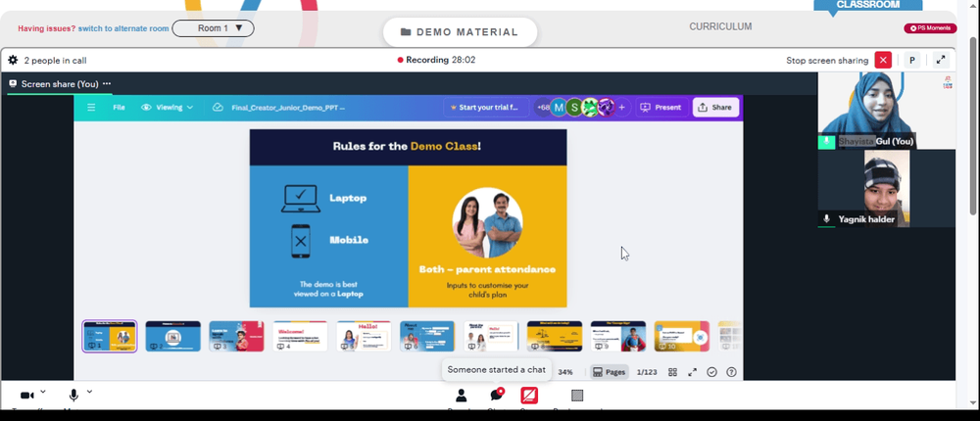Toggle the Pages thumbnail strip
The height and width of the screenshot is (421, 980).
(609, 372)
